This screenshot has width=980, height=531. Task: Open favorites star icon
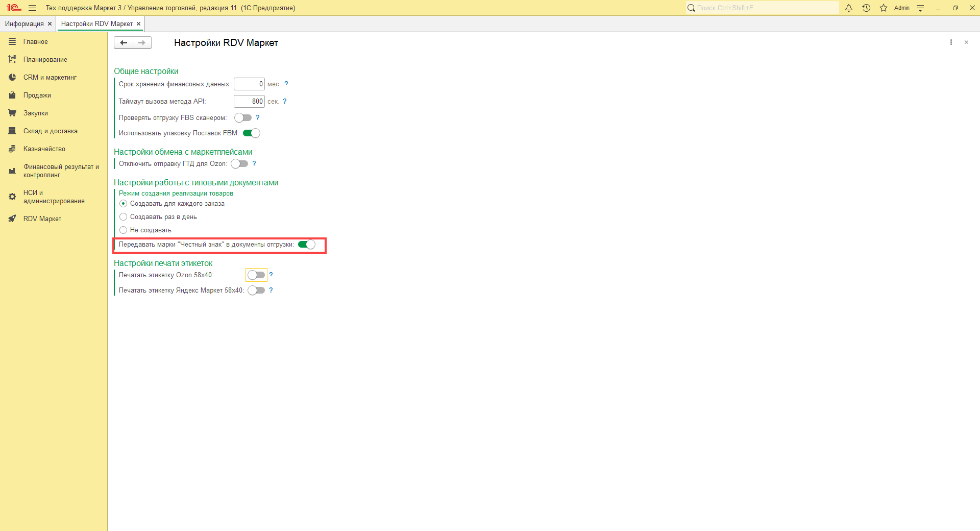click(884, 8)
